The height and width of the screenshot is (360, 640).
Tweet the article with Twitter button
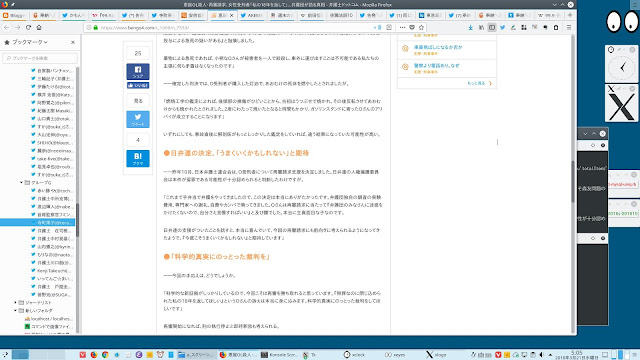[x=138, y=119]
